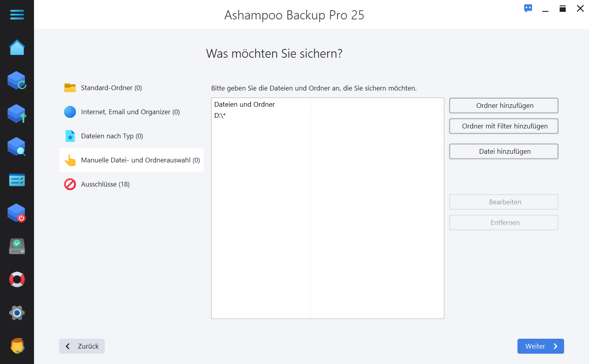589x364 pixels.
Task: Open Ausschlüsse (18) section
Action: click(x=131, y=184)
